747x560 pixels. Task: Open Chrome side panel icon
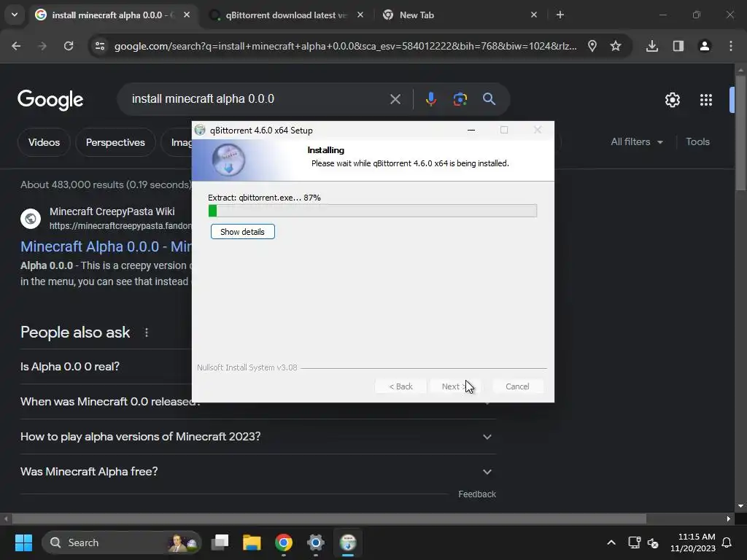pos(678,46)
